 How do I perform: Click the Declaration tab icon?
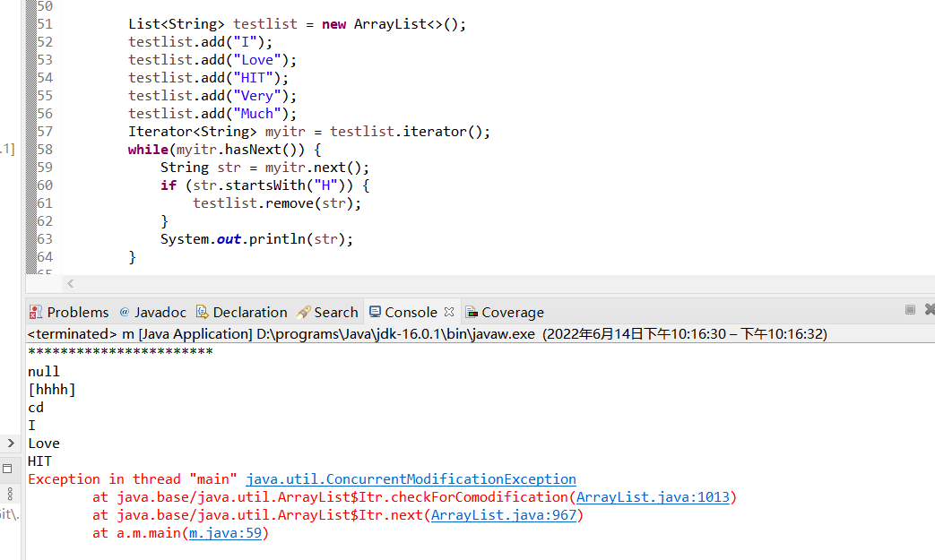[x=202, y=312]
